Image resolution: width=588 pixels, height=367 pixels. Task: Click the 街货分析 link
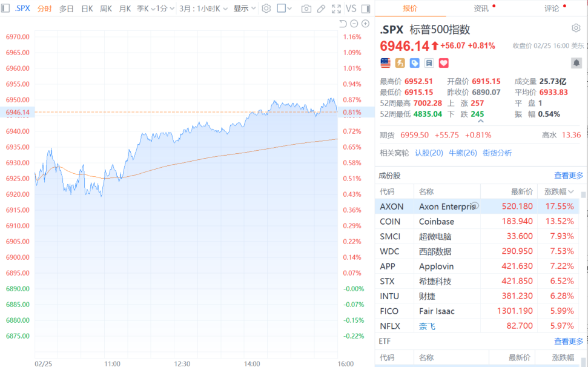coord(497,153)
